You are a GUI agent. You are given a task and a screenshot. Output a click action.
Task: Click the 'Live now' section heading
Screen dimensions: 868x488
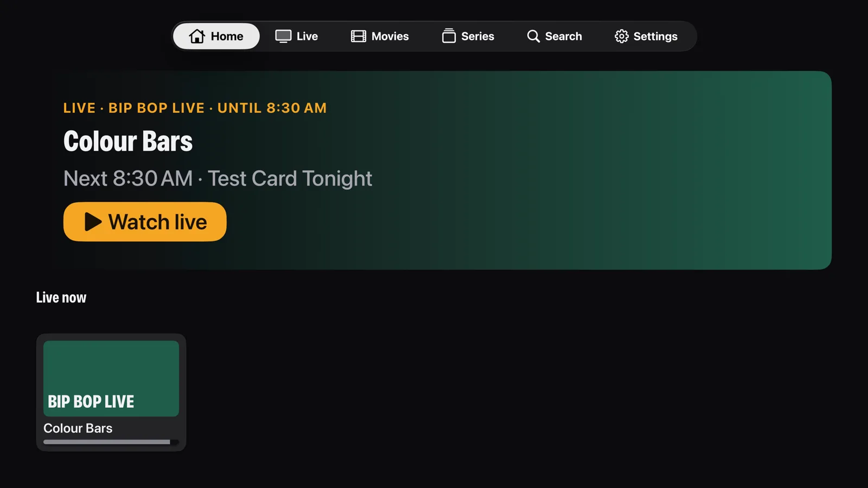coord(61,297)
